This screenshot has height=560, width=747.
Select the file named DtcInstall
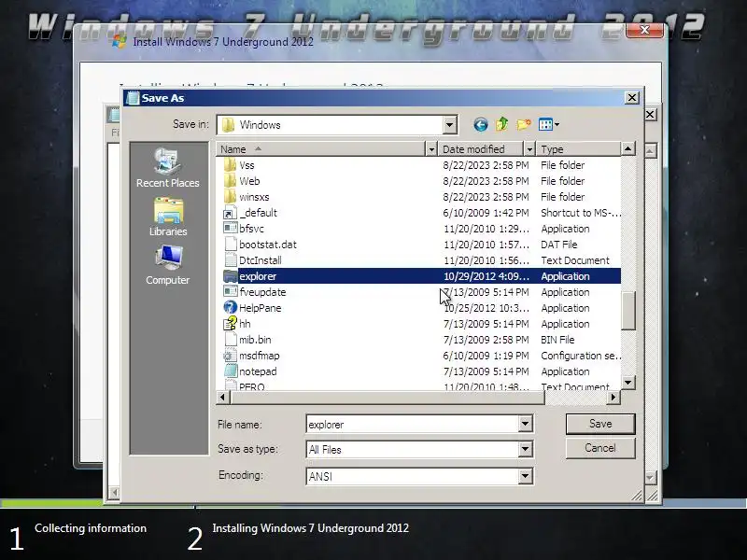(261, 260)
